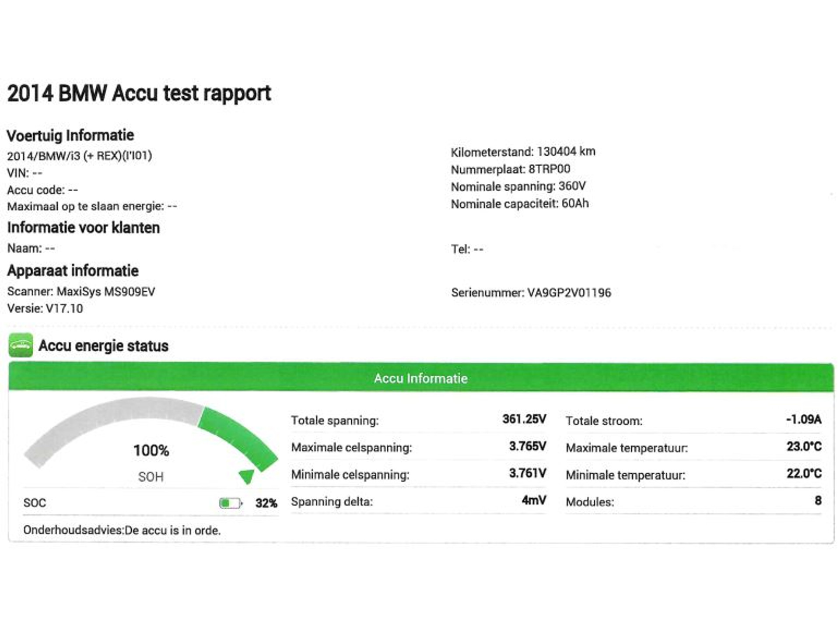840x630 pixels.
Task: Click the 32% SOC percentage
Action: [266, 503]
